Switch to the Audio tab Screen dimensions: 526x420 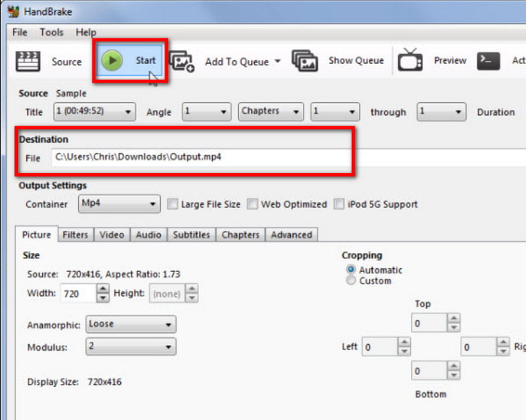pyautogui.click(x=148, y=235)
